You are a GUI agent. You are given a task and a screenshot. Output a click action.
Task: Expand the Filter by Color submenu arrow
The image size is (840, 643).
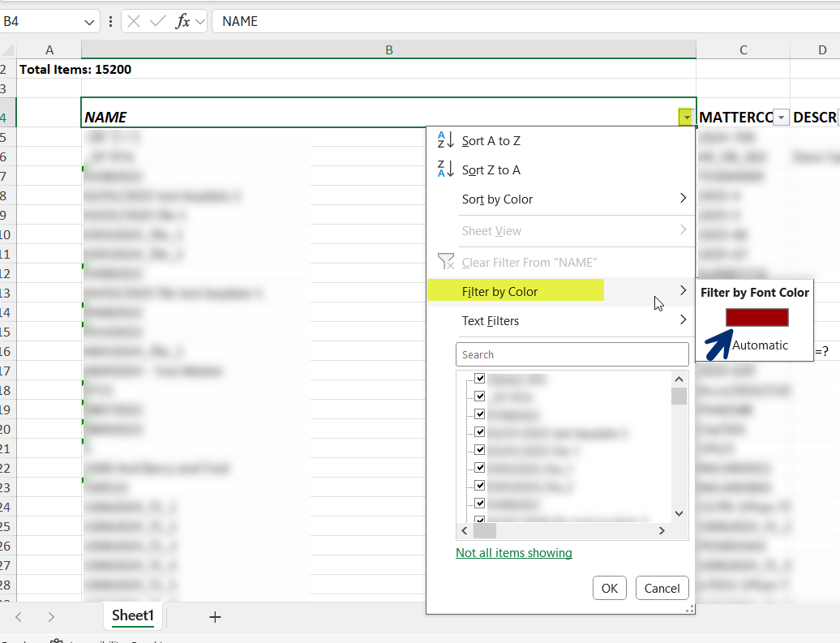click(683, 290)
